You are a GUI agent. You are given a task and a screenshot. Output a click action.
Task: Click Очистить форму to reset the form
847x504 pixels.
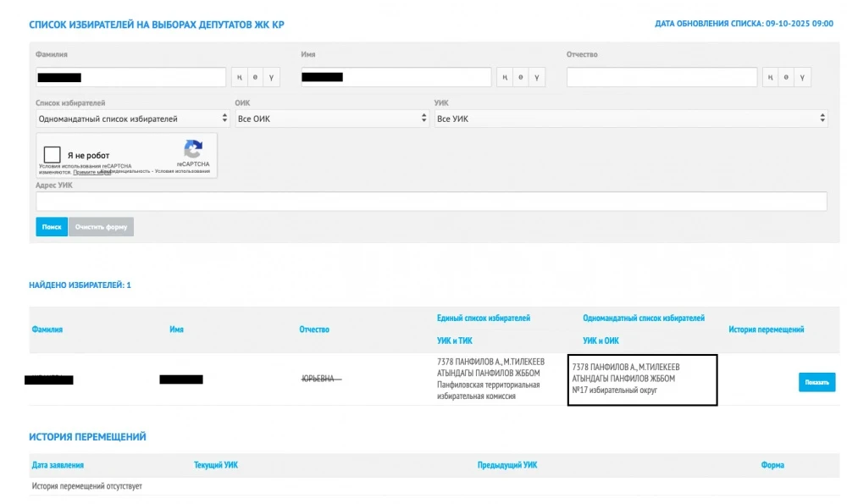[x=101, y=227]
